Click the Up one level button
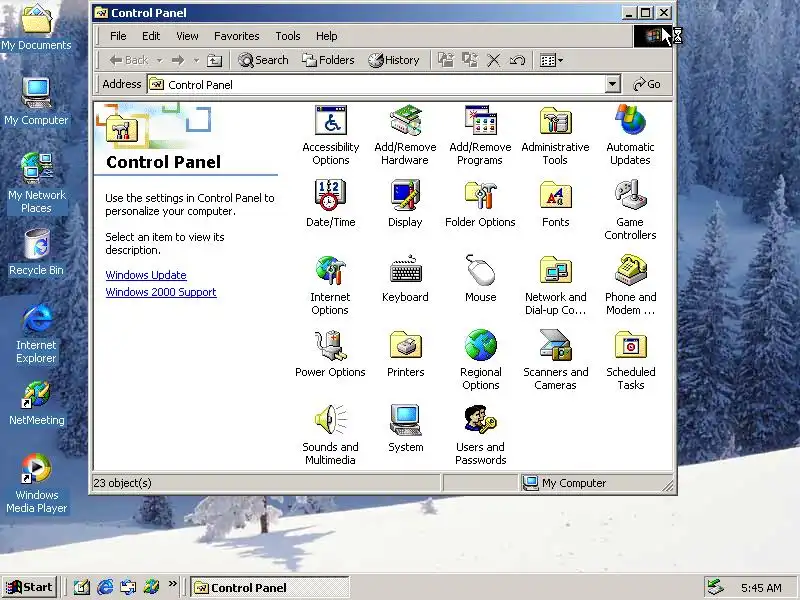The width and height of the screenshot is (800, 600). tap(214, 60)
